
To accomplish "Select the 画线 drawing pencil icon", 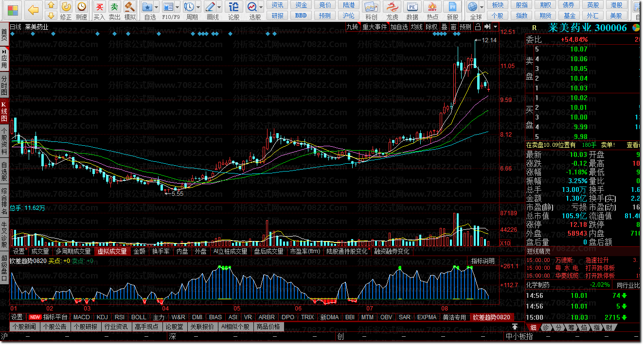I will pos(210,7).
